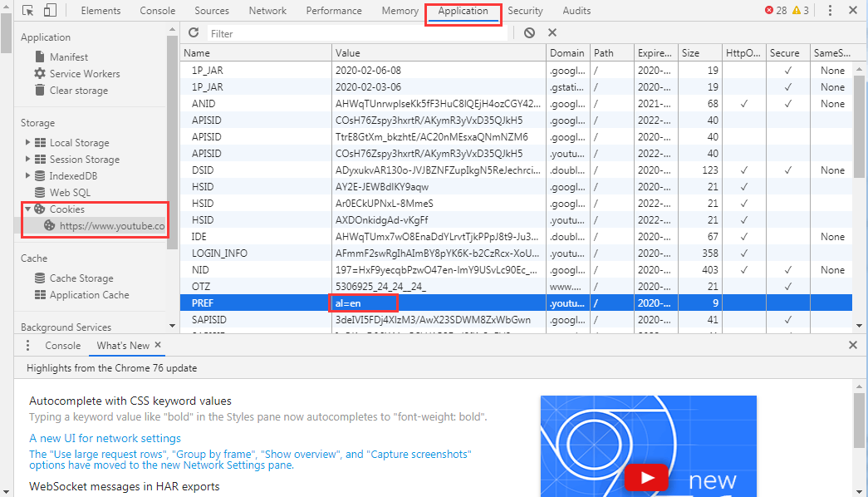Close the What's New tab

pos(158,345)
